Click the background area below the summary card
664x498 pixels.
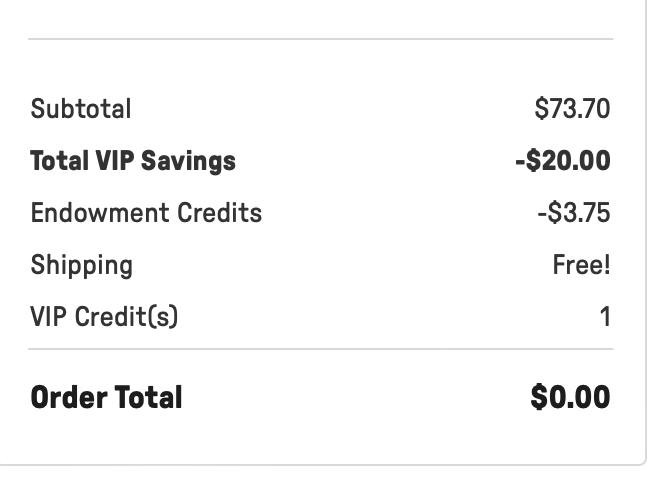tap(320, 484)
